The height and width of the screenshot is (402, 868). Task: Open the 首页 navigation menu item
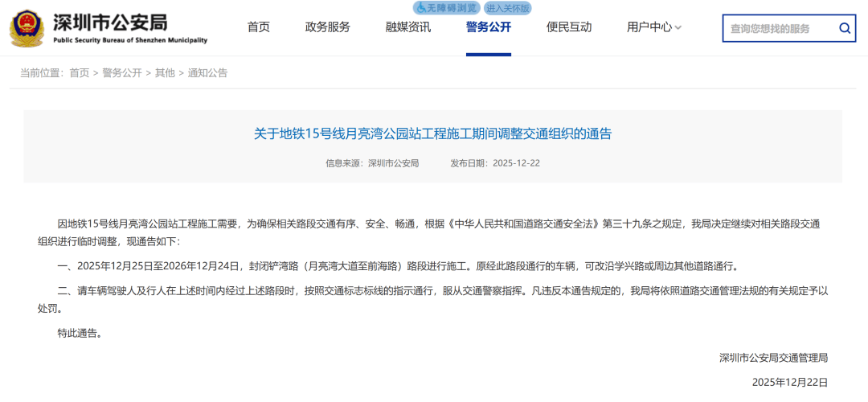click(x=258, y=27)
